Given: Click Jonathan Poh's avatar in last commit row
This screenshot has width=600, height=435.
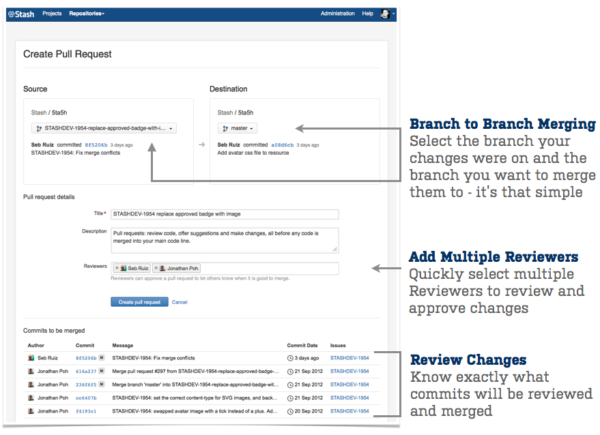Looking at the screenshot, I should tap(29, 409).
